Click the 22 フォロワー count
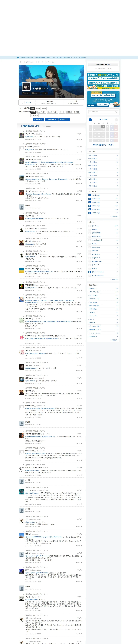The width and height of the screenshot is (138, 644). point(36,93)
